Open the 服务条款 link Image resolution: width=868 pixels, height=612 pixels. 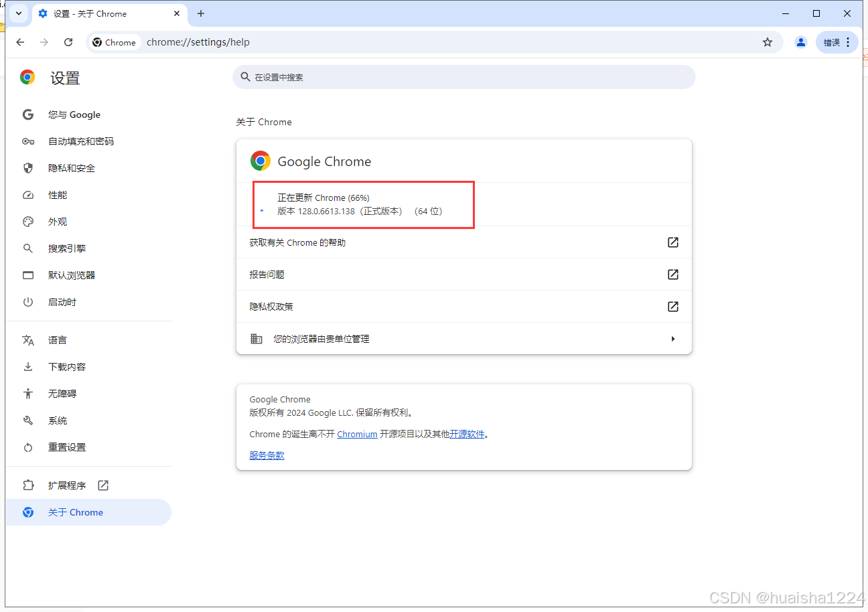pos(267,455)
